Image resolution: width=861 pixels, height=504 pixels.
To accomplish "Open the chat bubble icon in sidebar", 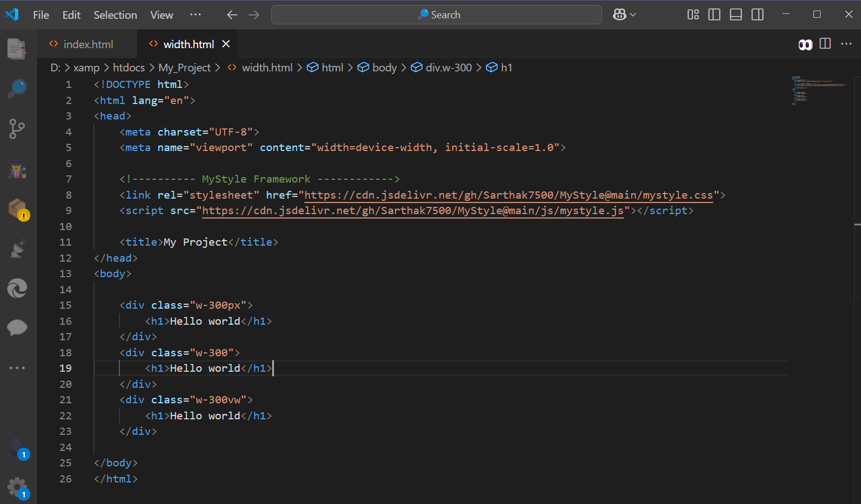I will tap(17, 328).
